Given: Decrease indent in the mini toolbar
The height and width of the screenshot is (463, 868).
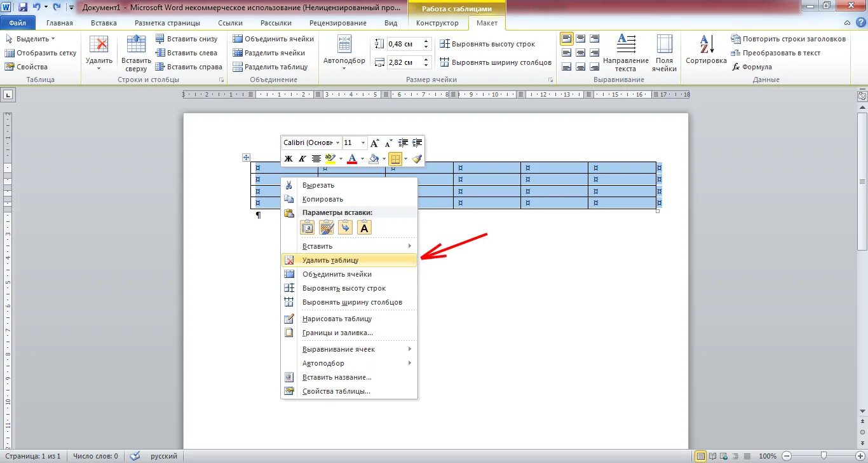Looking at the screenshot, I should [x=403, y=142].
